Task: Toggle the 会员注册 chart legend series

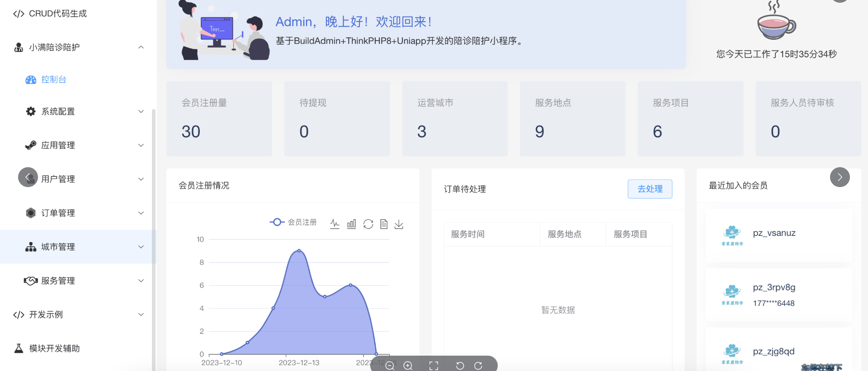Action: click(x=293, y=222)
